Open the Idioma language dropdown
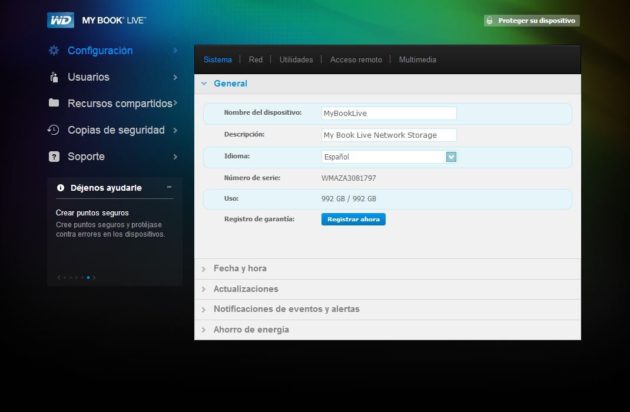This screenshot has width=630, height=412. [x=451, y=156]
